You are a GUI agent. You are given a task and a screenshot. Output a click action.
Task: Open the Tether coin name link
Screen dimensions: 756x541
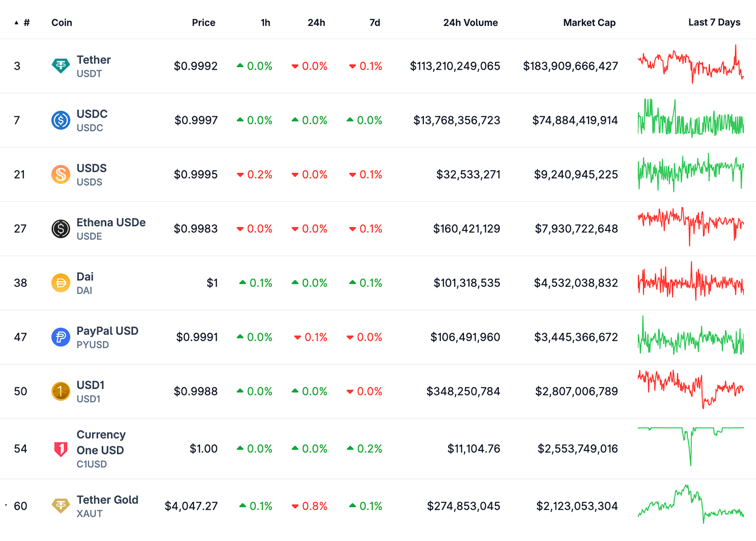(x=94, y=60)
